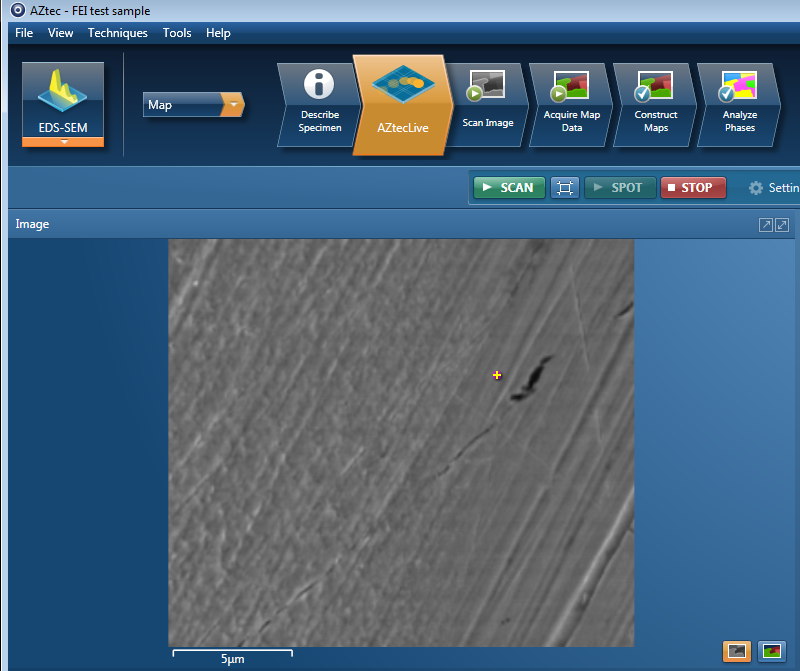The image size is (800, 671).
Task: Open the View menu
Action: point(60,33)
